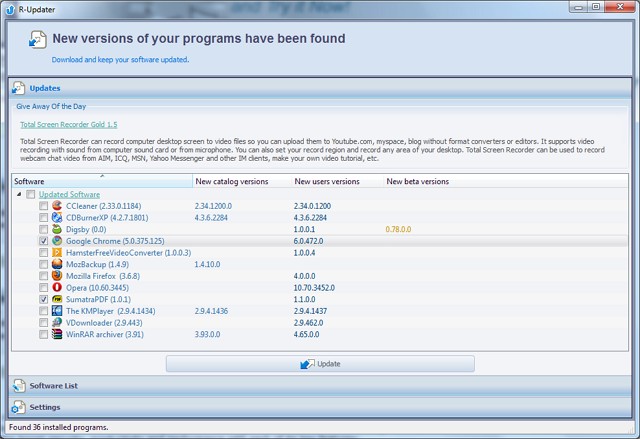
Task: Click the Mozilla Firefox icon
Action: pyautogui.click(x=57, y=276)
